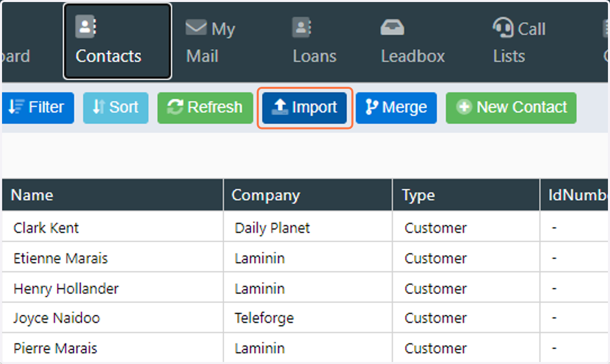
Task: Open the Loans tab
Action: pos(314,42)
